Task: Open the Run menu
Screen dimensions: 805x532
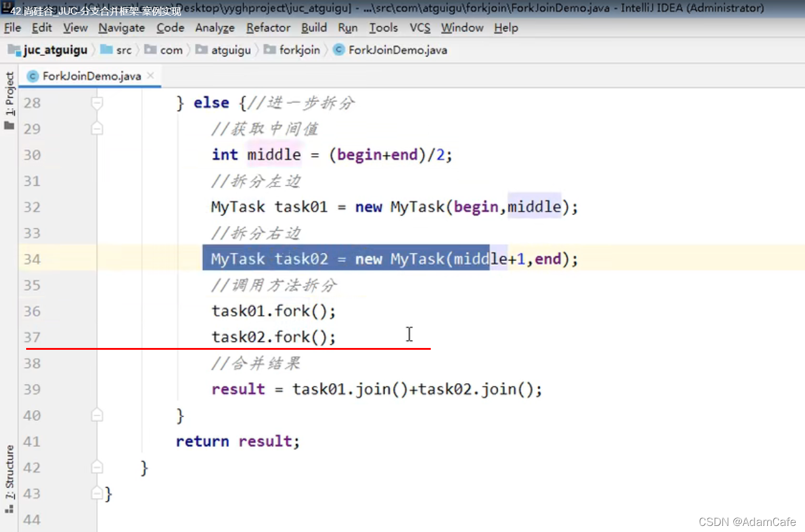Action: [x=348, y=28]
